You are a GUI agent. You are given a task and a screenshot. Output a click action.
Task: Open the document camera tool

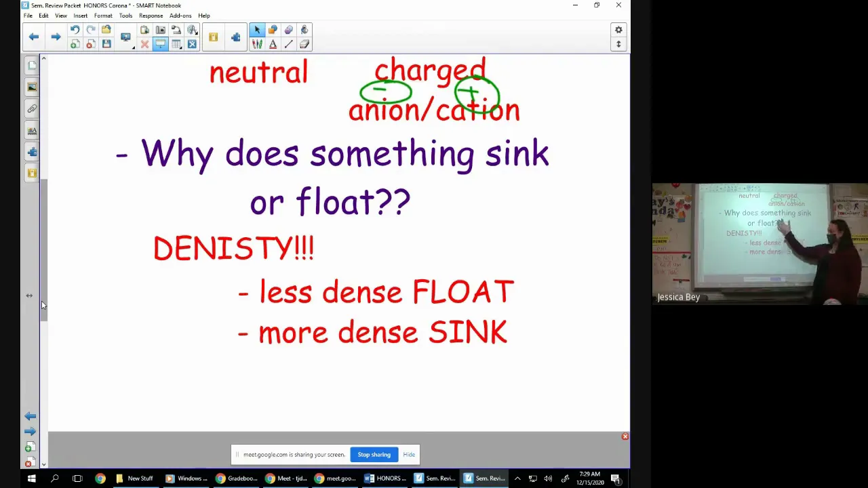tap(176, 30)
